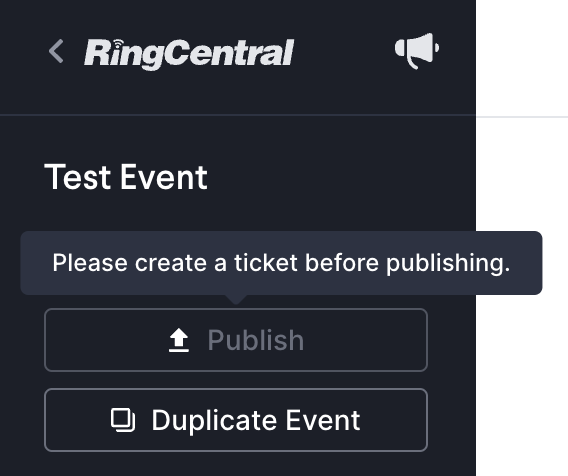Click the 'Ring' part of the logo
568x476 pixels.
pyautogui.click(x=124, y=54)
